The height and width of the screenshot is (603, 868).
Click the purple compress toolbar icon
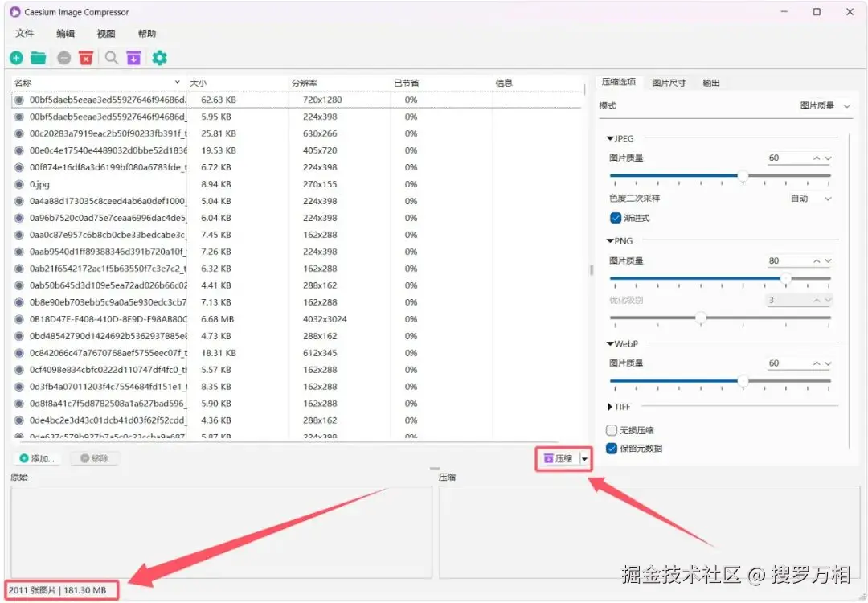[x=134, y=58]
